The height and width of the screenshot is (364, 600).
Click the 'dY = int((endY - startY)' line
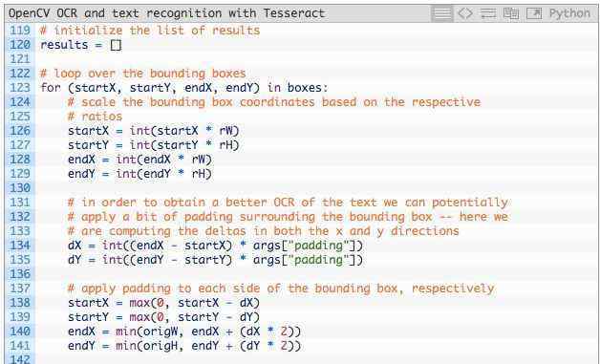(x=215, y=260)
